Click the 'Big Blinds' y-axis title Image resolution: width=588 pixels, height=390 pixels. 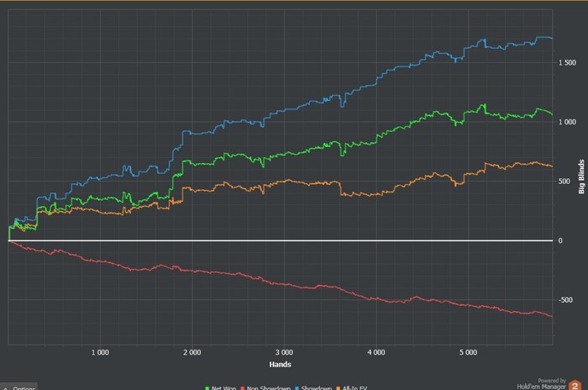point(581,177)
